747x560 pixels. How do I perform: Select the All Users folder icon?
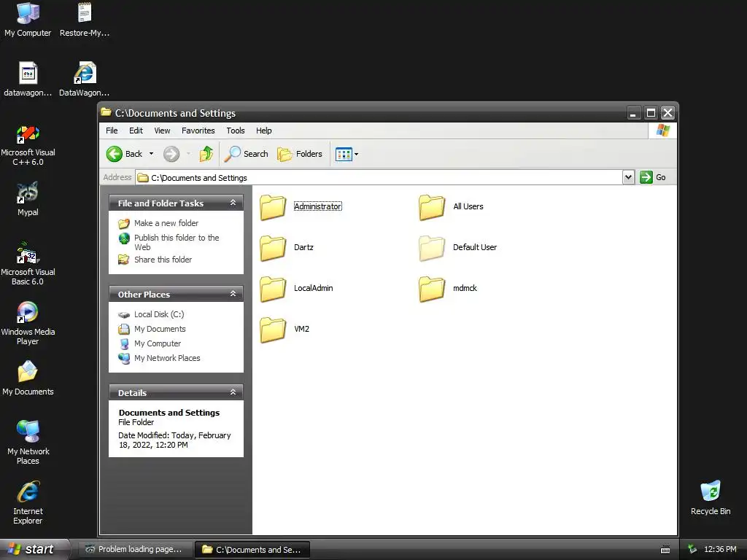(x=432, y=207)
